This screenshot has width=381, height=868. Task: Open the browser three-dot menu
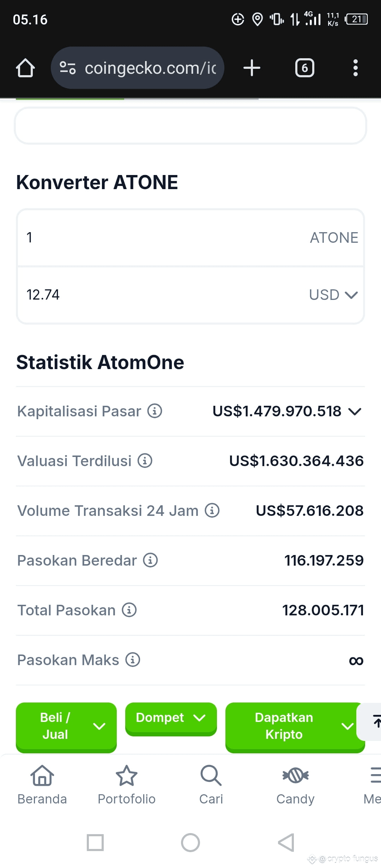(355, 68)
